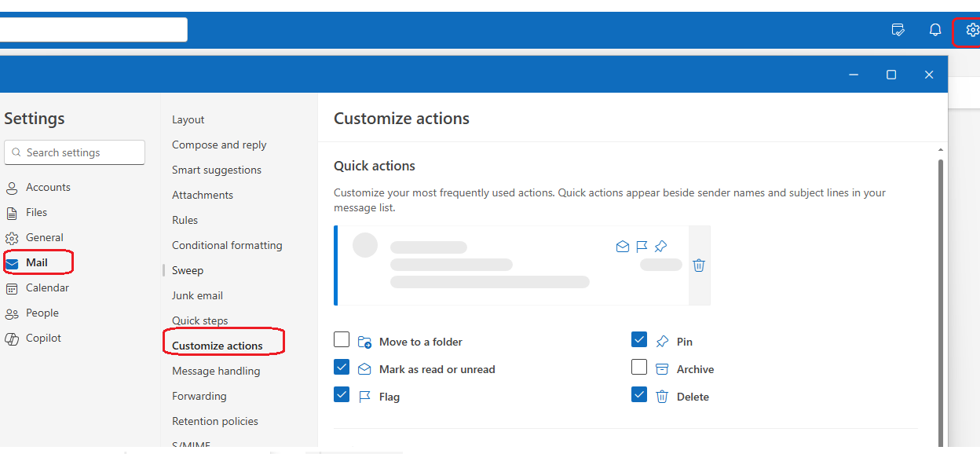This screenshot has width=980, height=454.
Task: Select Conditional formatting settings
Action: (x=227, y=245)
